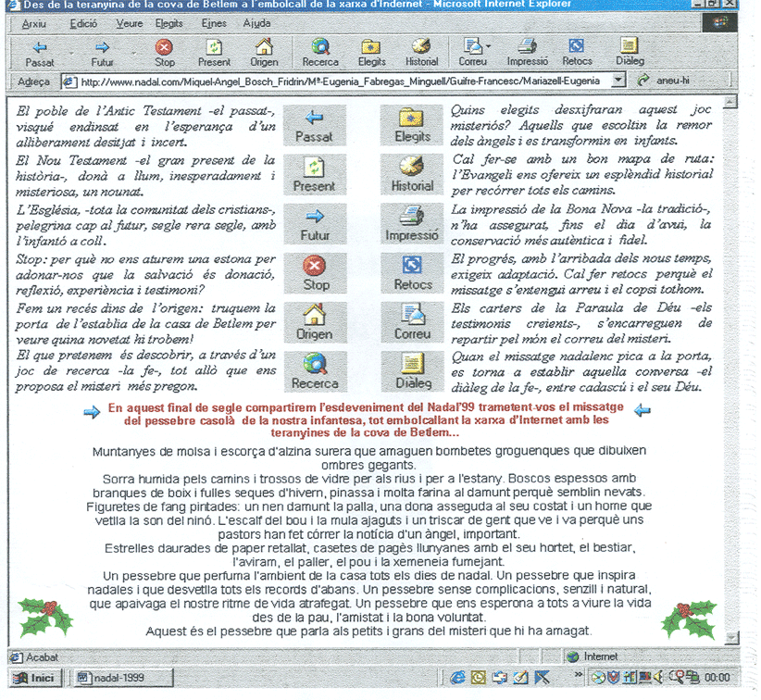The width and height of the screenshot is (761, 700).
Task: Open the Eines menu
Action: click(214, 23)
